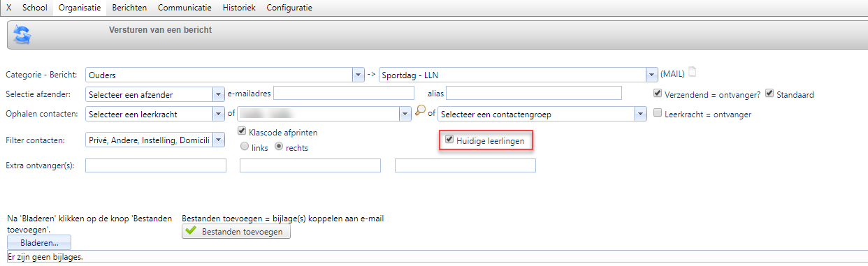Enable Leerkracht = ontvanger checkbox
Screen dimensions: 868x266
[x=658, y=113]
